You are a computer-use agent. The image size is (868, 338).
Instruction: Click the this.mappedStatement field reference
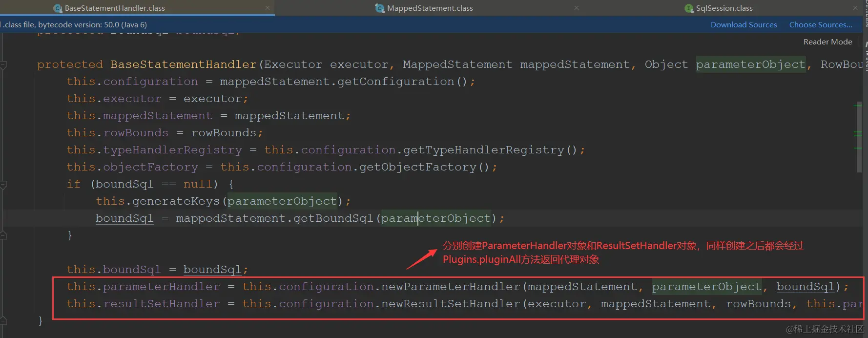tap(139, 116)
